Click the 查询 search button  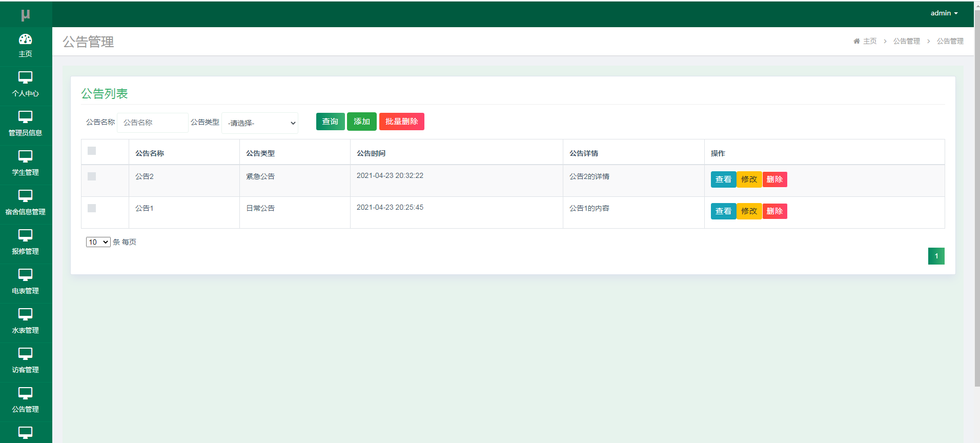pos(331,122)
